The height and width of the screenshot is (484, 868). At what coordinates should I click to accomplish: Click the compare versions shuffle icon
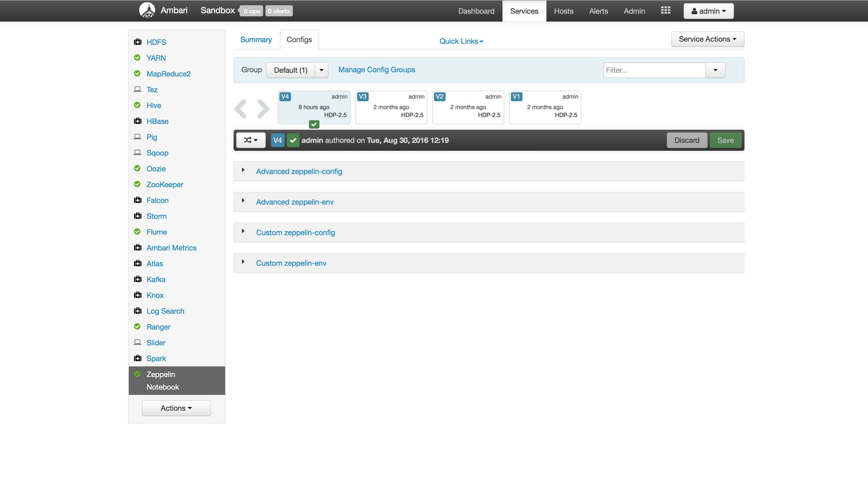[x=251, y=140]
